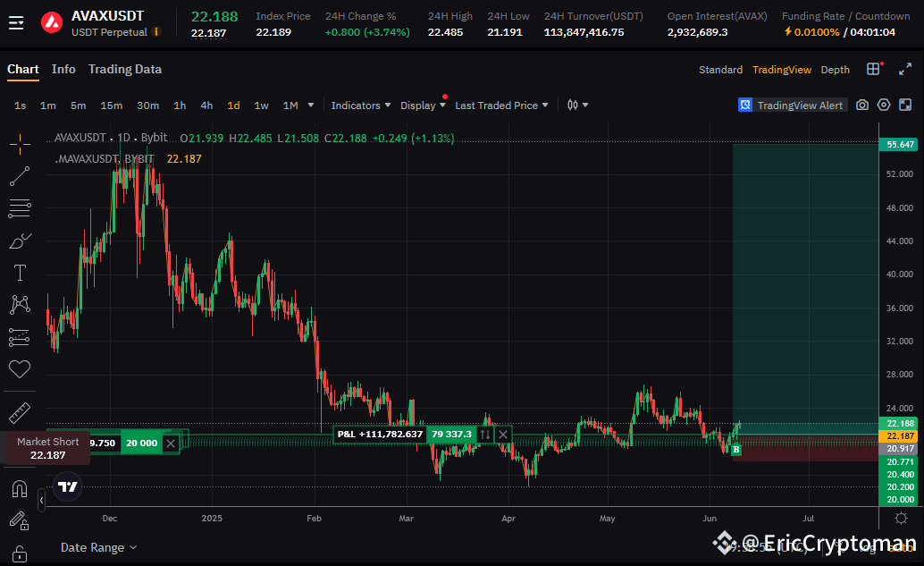Open the favorites heart icon

pyautogui.click(x=20, y=369)
